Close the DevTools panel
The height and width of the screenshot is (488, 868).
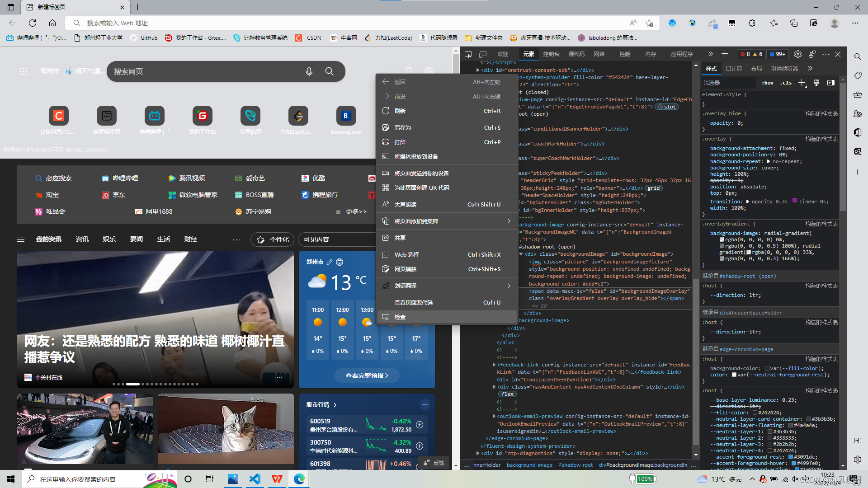click(838, 54)
